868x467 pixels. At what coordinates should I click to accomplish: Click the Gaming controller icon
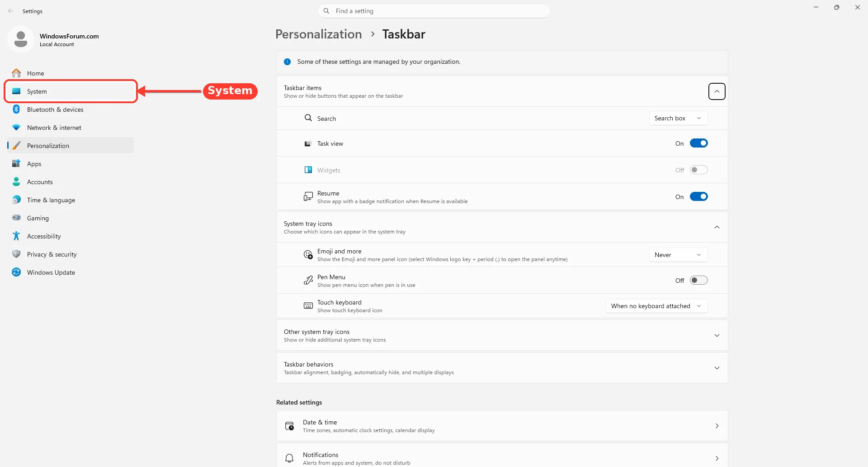[16, 218]
